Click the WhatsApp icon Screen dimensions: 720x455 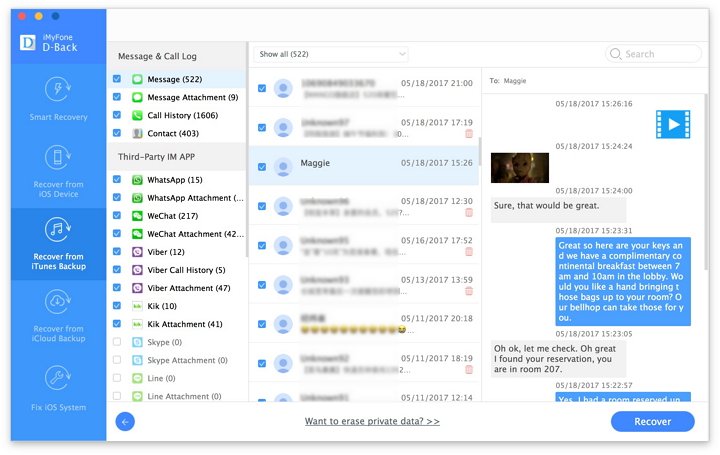(x=137, y=180)
